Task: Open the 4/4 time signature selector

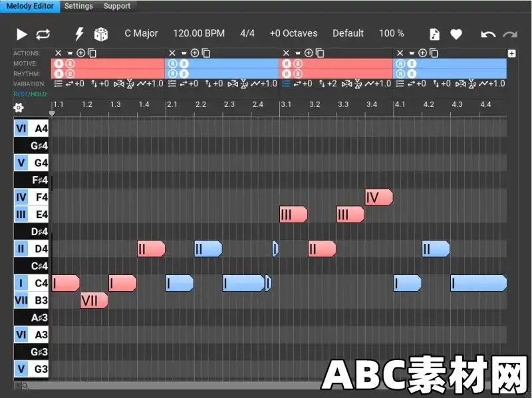Action: pyautogui.click(x=247, y=33)
